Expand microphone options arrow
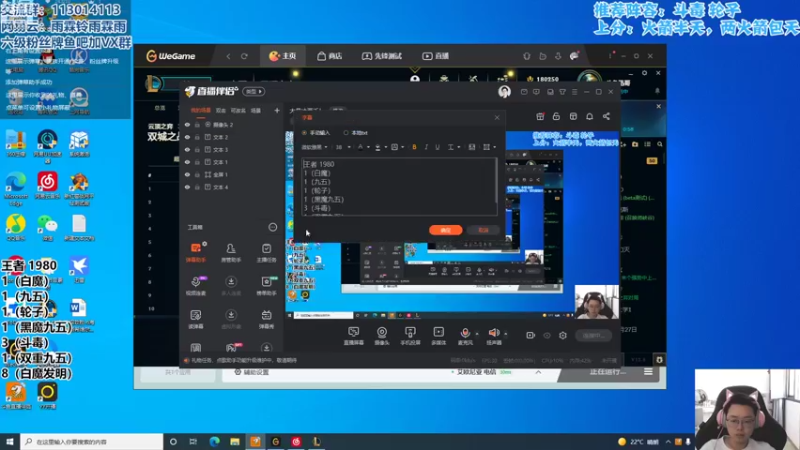This screenshot has height=450, width=800. tap(477, 334)
